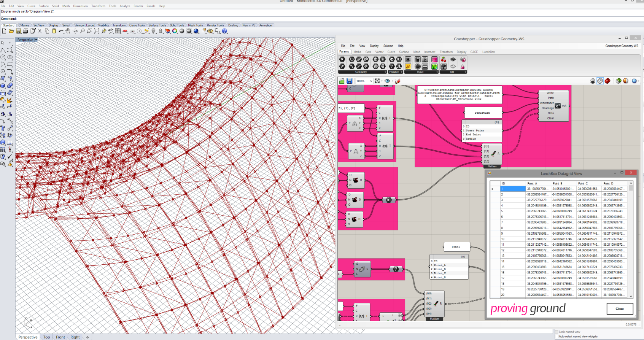Click the Point_D column header in datagrid
This screenshot has width=644, height=340.
615,183
